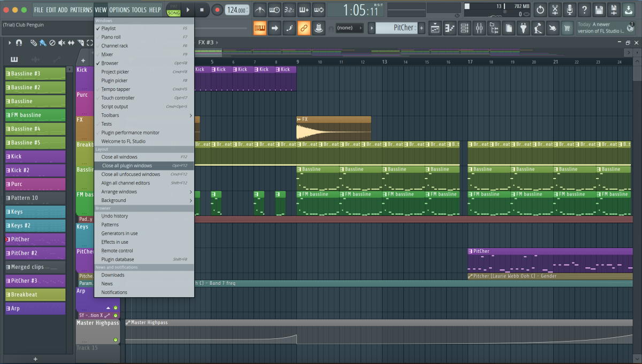Viewport: 642px width, 364px height.
Task: Toggle the Browser window menu item
Action: pyautogui.click(x=110, y=63)
